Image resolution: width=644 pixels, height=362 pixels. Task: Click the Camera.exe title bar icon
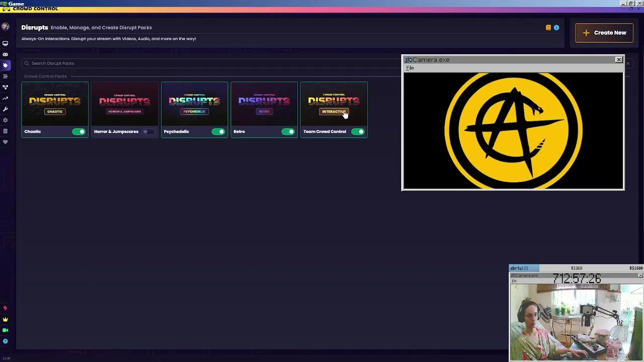(408, 60)
